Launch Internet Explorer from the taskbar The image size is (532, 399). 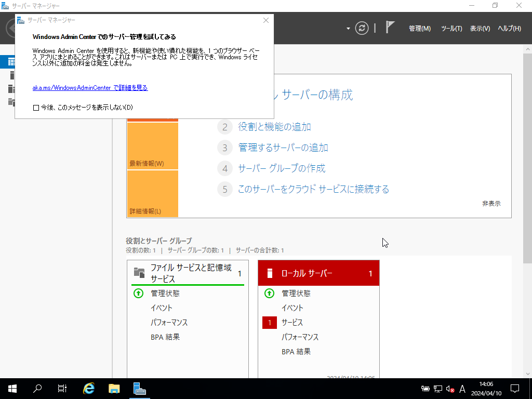pos(89,389)
